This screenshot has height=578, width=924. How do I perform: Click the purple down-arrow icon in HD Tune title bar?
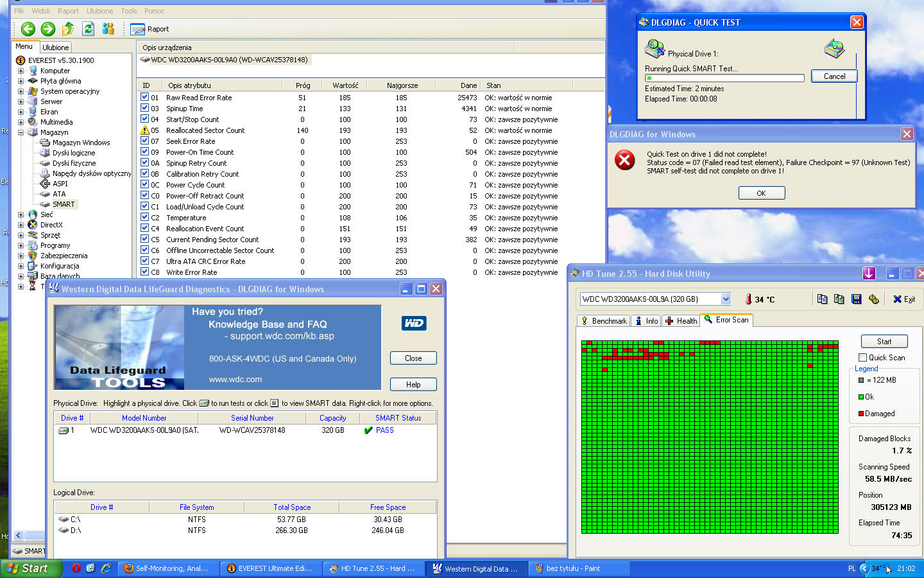[x=869, y=274]
